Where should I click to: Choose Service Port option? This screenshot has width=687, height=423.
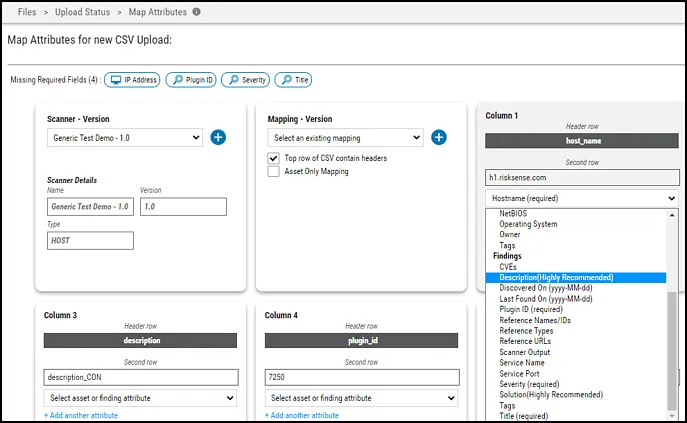pyautogui.click(x=519, y=373)
